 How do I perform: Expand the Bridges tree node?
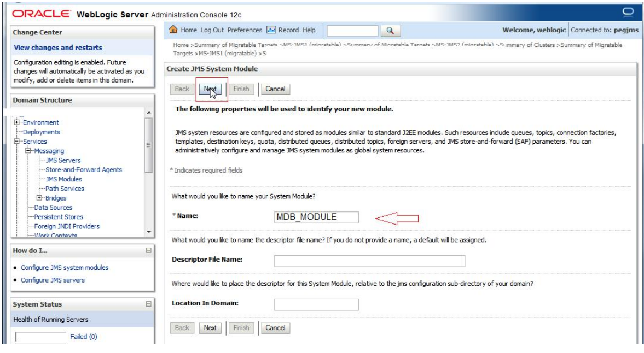point(39,198)
